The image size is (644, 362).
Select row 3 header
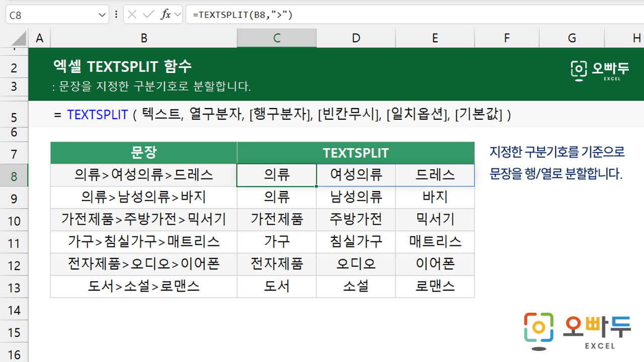14,86
